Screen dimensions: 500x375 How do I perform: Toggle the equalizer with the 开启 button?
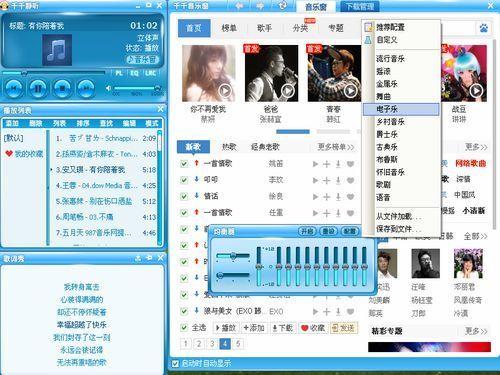pos(307,231)
